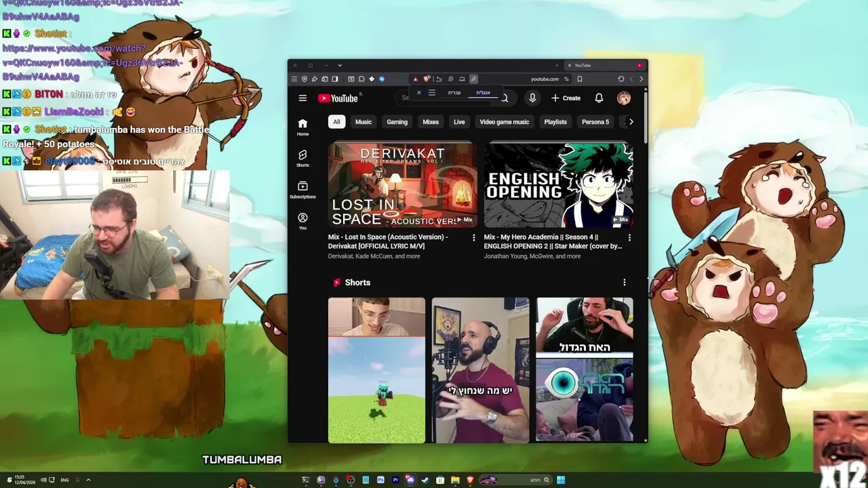Click the YouTube logo
Viewport: 868px width, 488px height.
tap(338, 98)
